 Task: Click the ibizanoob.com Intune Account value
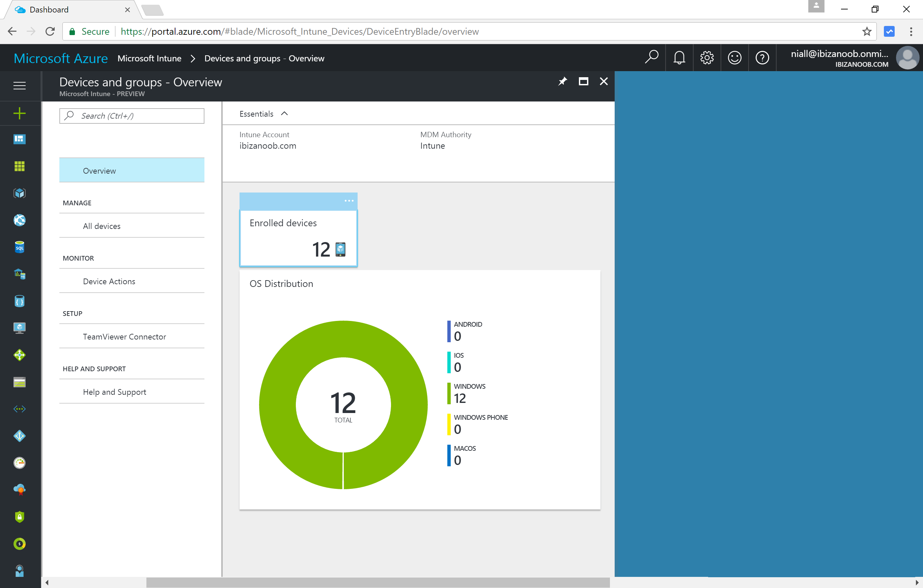point(268,146)
